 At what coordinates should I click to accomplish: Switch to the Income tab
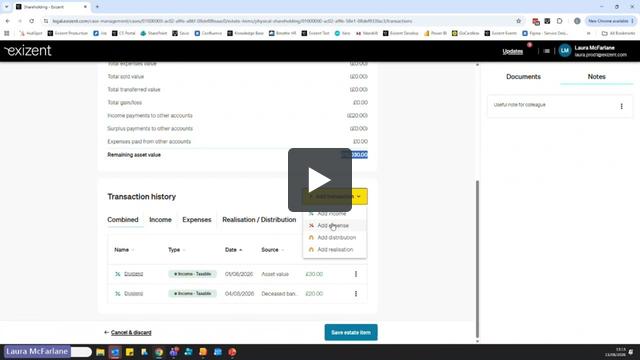click(160, 220)
